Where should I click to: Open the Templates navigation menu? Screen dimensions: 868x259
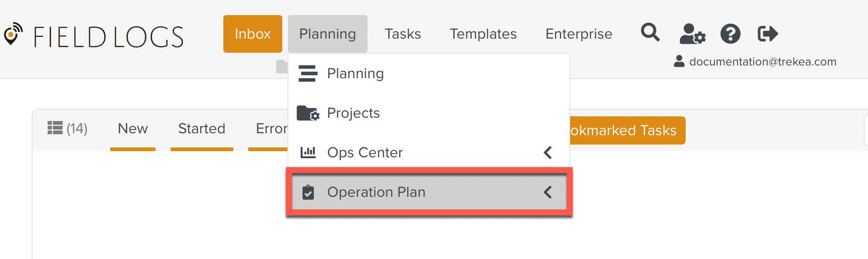pos(483,34)
